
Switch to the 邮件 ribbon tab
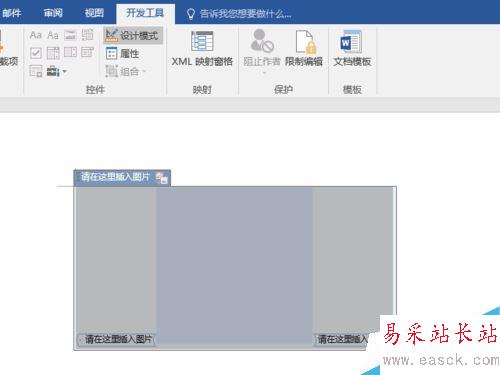(x=12, y=13)
